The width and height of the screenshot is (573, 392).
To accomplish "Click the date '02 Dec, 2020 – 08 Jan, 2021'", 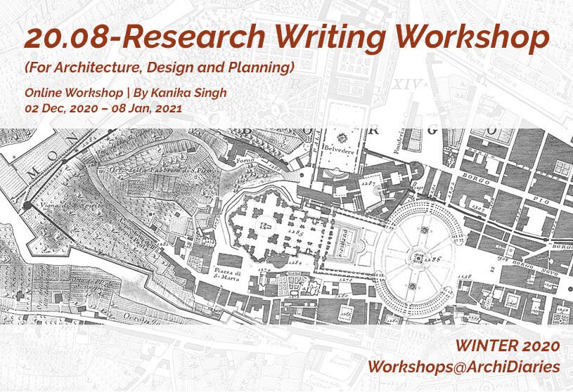I will click(x=103, y=108).
